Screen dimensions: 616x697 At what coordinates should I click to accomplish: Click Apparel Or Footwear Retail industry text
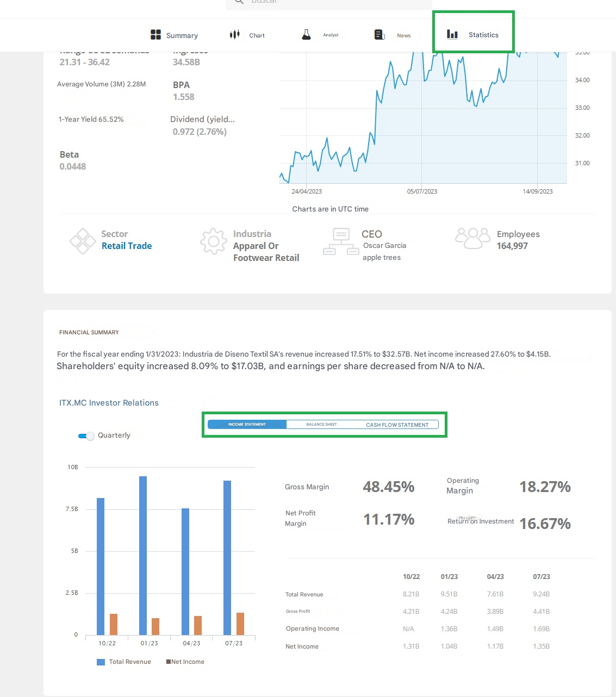coord(266,252)
